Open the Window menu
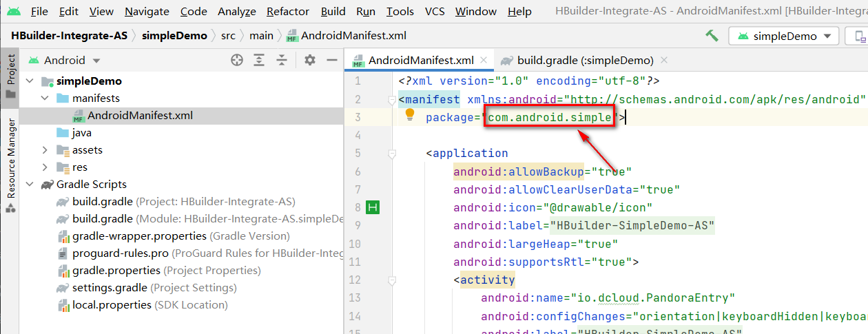The width and height of the screenshot is (868, 334). (476, 12)
